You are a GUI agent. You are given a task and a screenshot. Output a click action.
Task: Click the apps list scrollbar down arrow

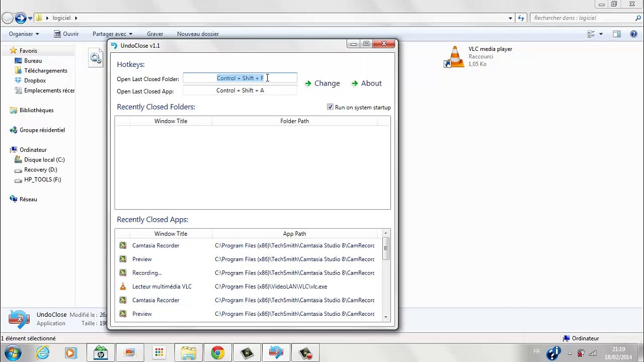tap(386, 317)
